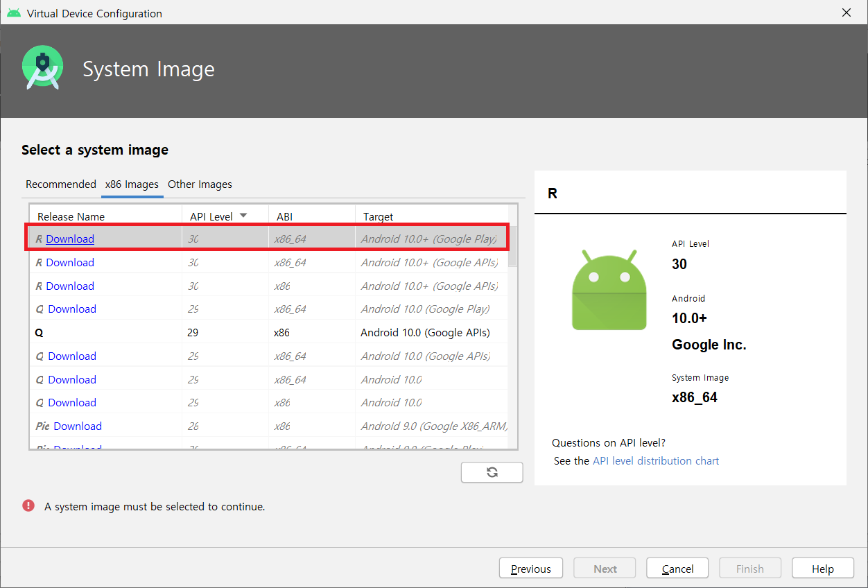This screenshot has height=588, width=868.
Task: Download Q x86 Android 10.0 image
Action: pyautogui.click(x=72, y=403)
